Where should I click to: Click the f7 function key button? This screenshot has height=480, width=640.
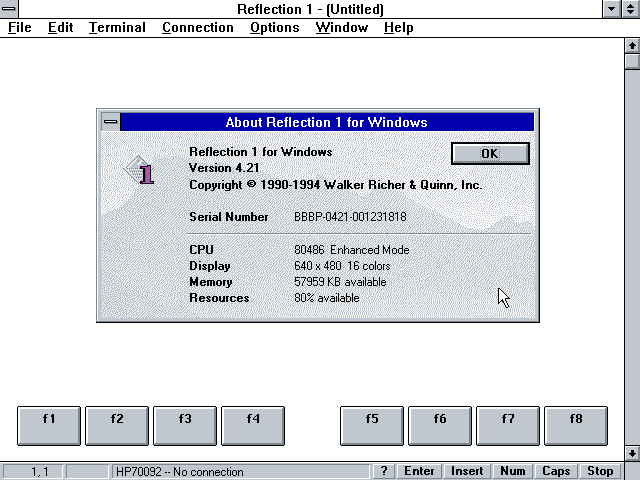click(x=508, y=425)
